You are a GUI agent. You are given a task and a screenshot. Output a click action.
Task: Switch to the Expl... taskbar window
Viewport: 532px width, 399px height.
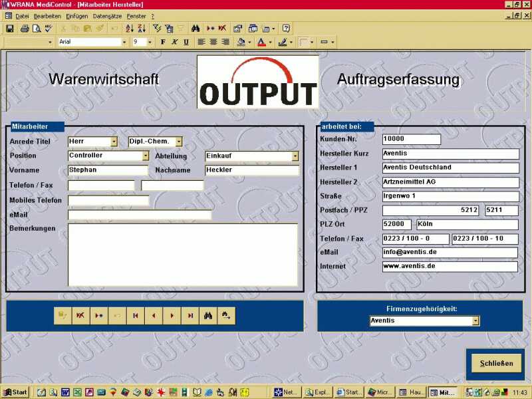(x=317, y=392)
